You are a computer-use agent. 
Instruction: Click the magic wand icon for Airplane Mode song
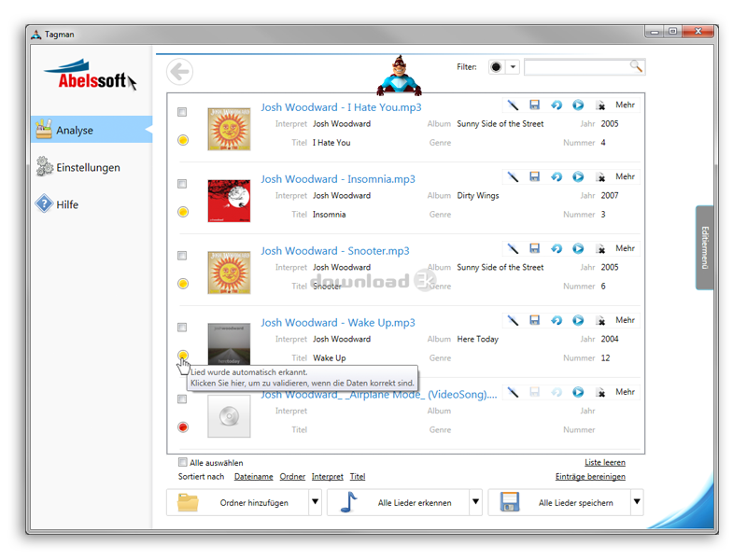[x=513, y=392]
